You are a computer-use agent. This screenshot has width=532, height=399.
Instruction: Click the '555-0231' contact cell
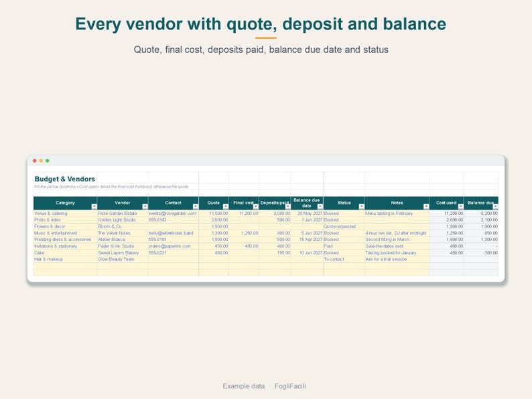click(174, 253)
